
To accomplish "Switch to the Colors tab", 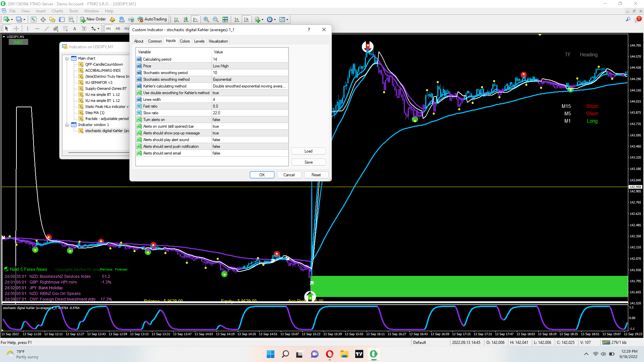I will coord(184,41).
